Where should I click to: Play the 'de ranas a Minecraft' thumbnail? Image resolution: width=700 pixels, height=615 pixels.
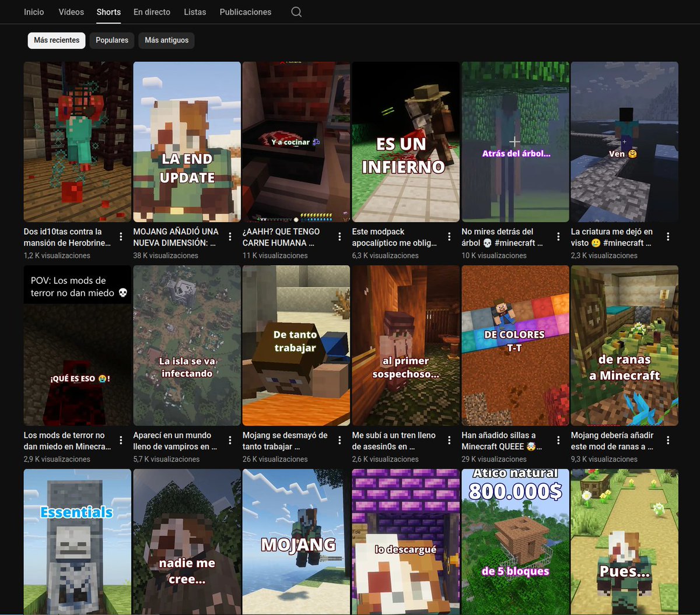click(624, 345)
